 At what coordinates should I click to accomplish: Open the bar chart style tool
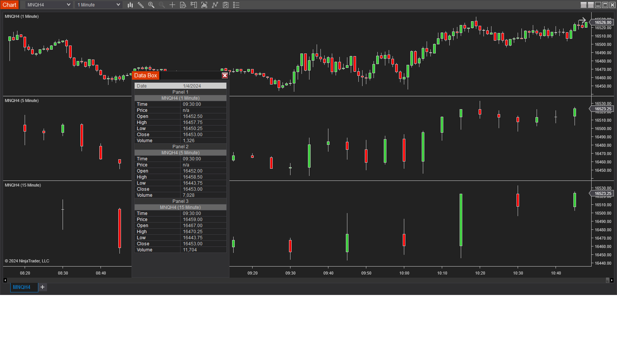130,5
